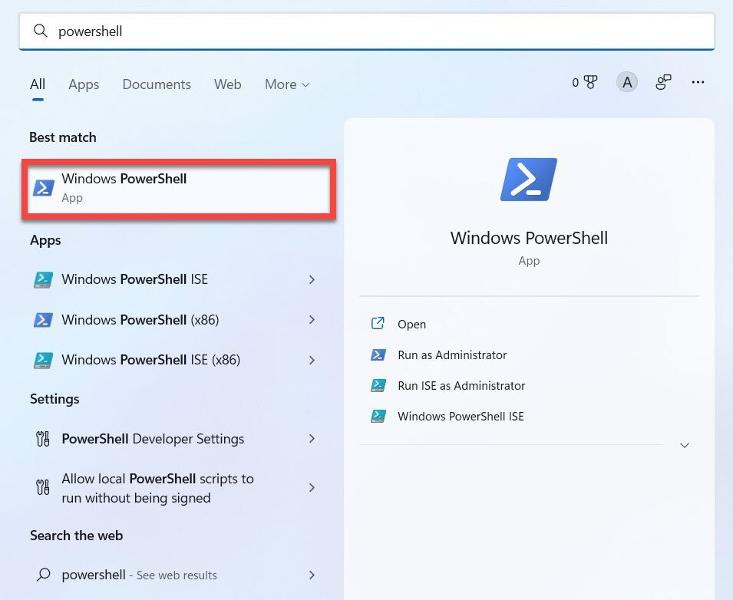The height and width of the screenshot is (600, 733).
Task: Choose Run ISE as Administrator
Action: tap(461, 386)
